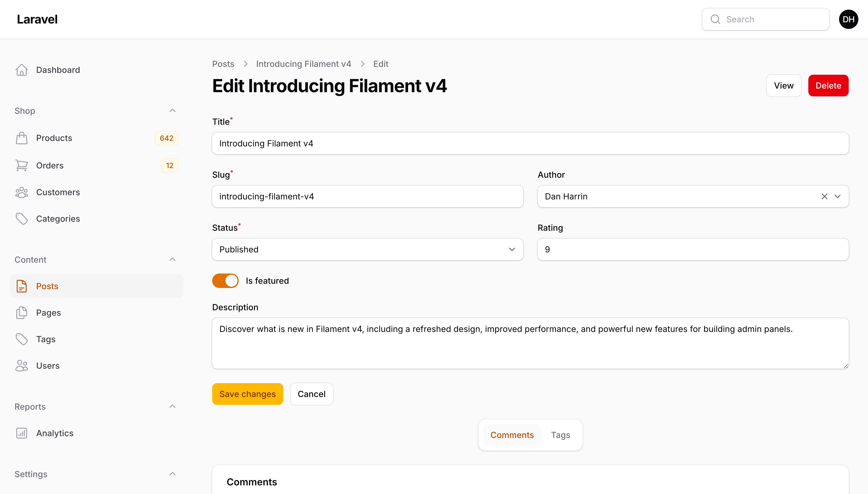Click the Orders shopping cart icon
This screenshot has height=494, width=868.
pyautogui.click(x=21, y=166)
